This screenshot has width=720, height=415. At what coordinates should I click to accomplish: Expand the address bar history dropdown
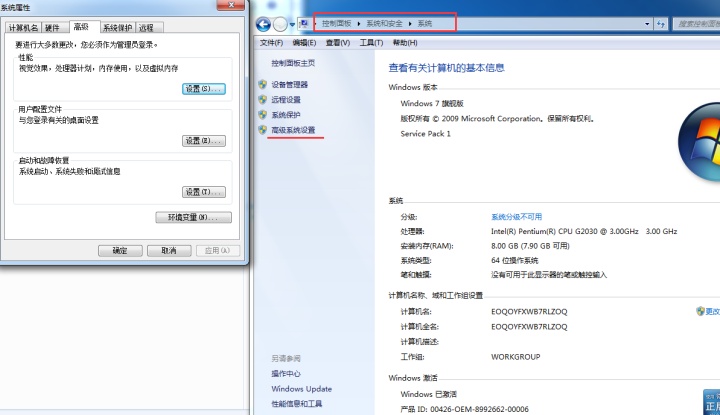click(647, 24)
